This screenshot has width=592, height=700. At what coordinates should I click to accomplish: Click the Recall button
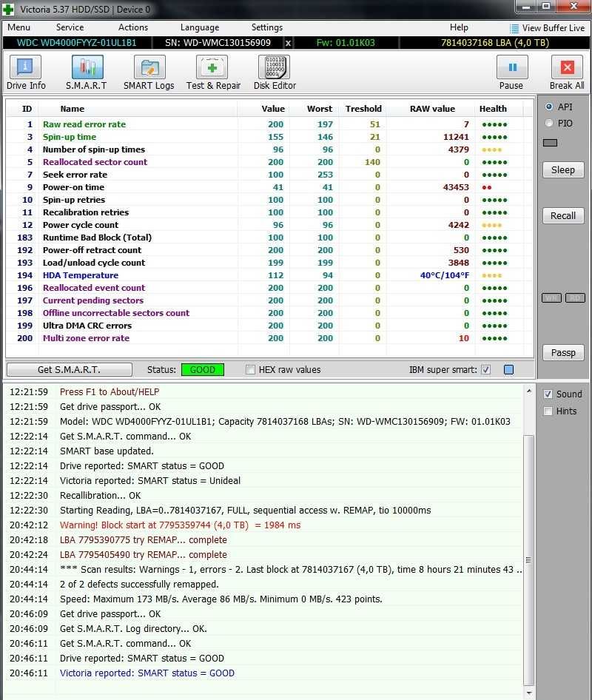[563, 216]
